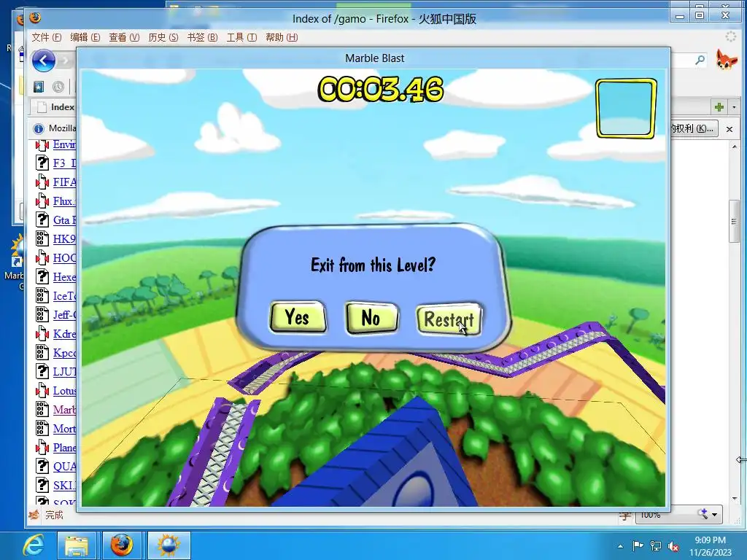
Task: Click the Firefox page vertical scrollbar thumb
Action: [734, 222]
